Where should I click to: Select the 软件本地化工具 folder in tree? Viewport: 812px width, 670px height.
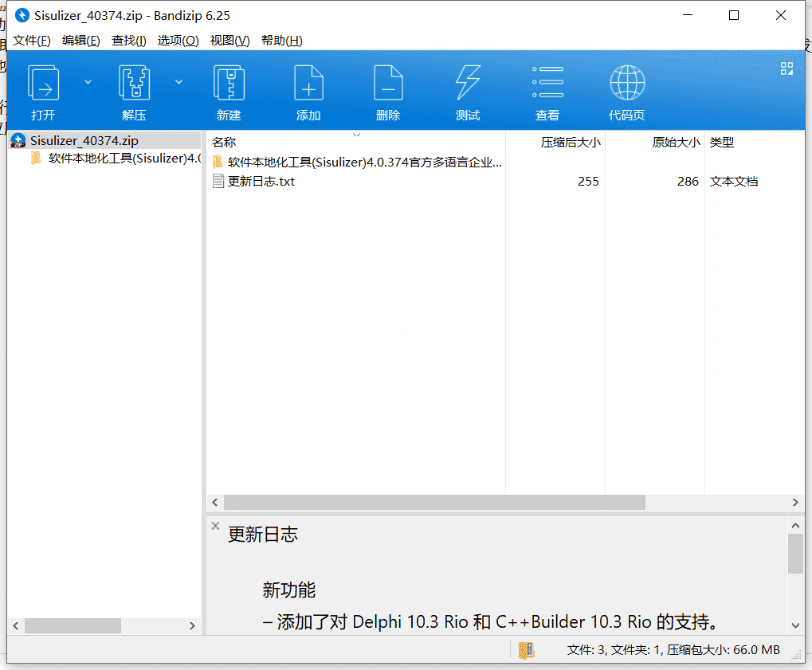pyautogui.click(x=124, y=158)
